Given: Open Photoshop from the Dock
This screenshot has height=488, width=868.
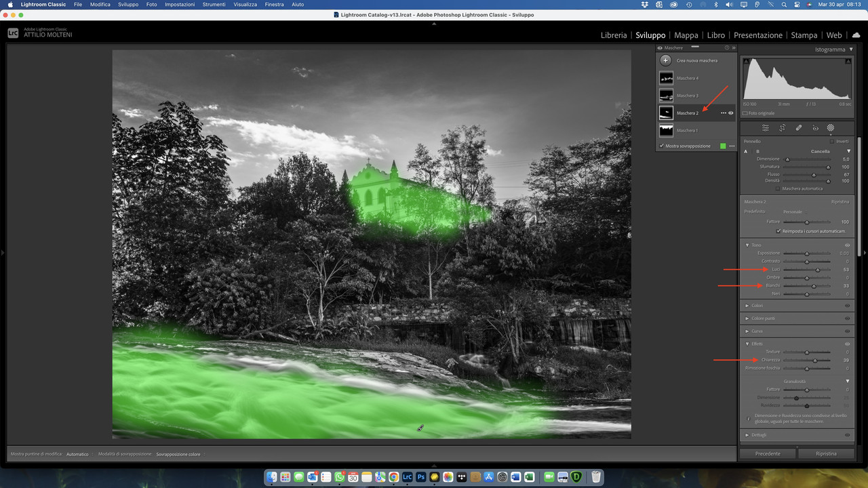Looking at the screenshot, I should (420, 477).
